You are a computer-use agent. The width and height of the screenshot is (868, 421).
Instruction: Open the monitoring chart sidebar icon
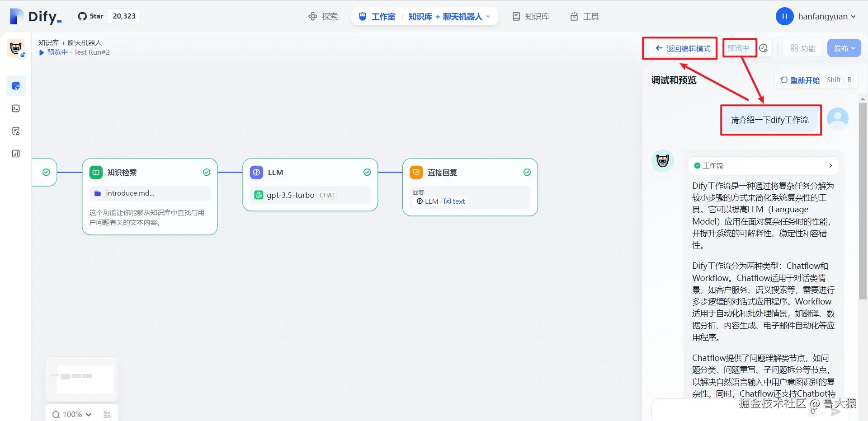point(16,154)
